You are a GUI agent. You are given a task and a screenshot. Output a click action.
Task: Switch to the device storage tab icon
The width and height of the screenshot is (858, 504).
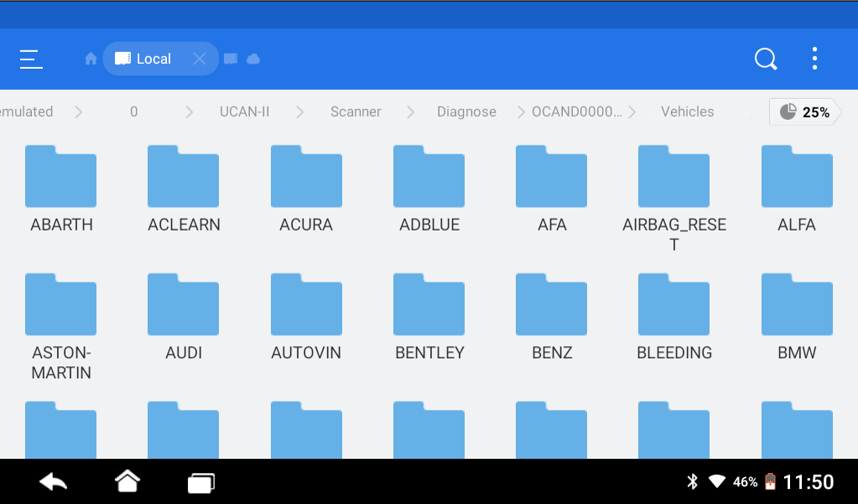[x=231, y=59]
